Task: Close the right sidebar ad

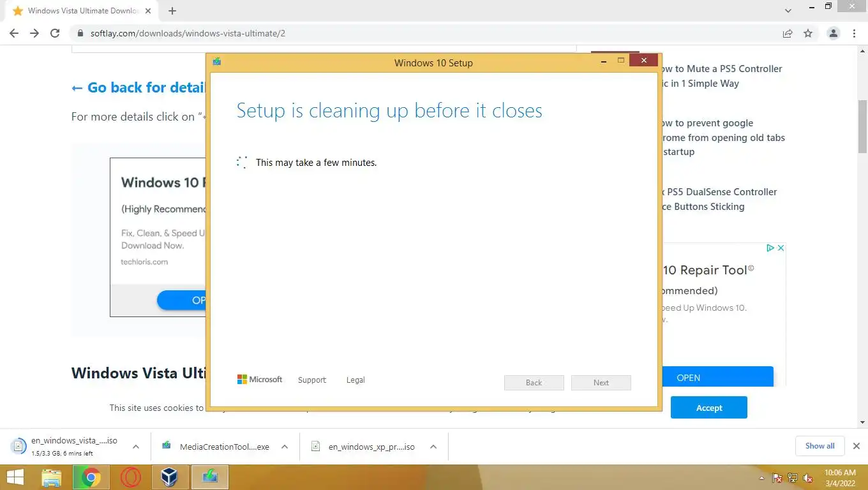Action: [781, 248]
